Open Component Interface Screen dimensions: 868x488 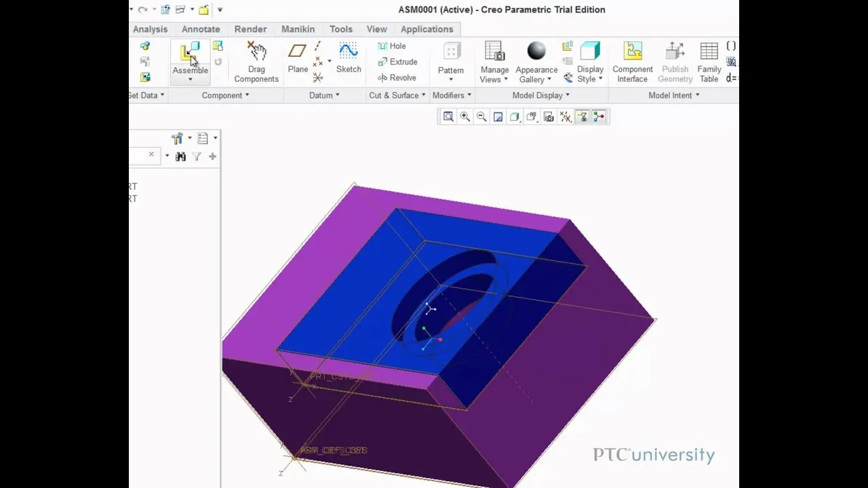(x=633, y=62)
